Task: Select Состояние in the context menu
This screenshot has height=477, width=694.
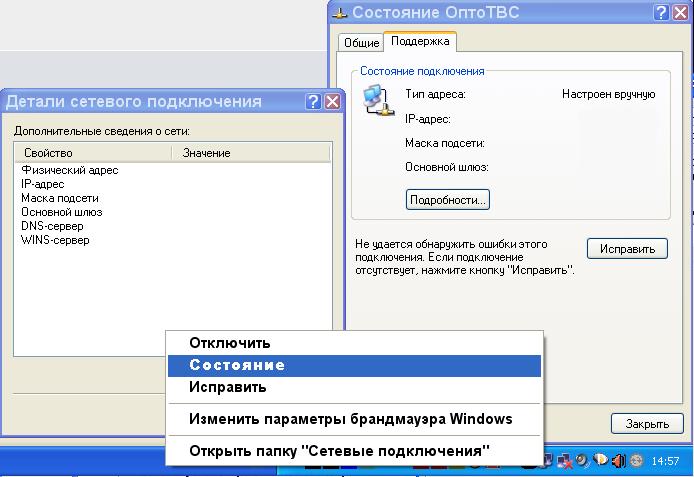Action: click(237, 366)
